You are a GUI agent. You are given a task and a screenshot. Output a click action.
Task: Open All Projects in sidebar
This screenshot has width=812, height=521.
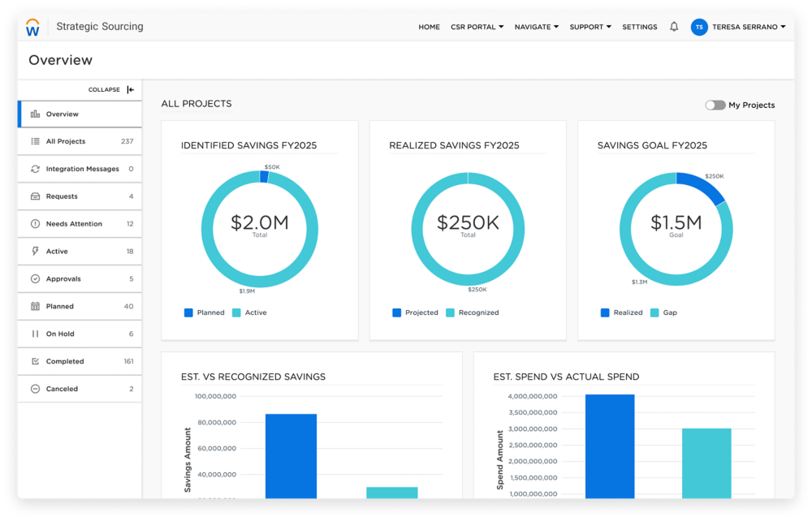click(65, 141)
